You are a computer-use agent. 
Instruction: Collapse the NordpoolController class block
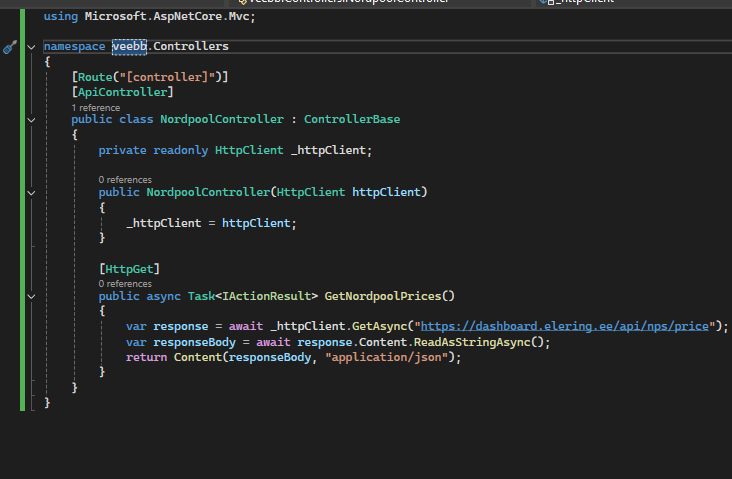click(31, 119)
